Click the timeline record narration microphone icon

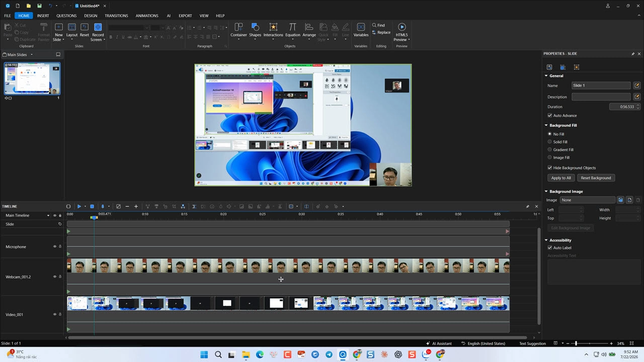point(103,206)
